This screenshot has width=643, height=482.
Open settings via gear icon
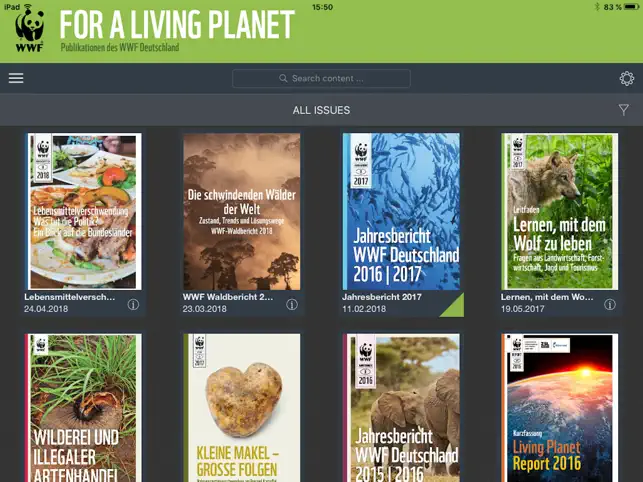click(x=627, y=78)
